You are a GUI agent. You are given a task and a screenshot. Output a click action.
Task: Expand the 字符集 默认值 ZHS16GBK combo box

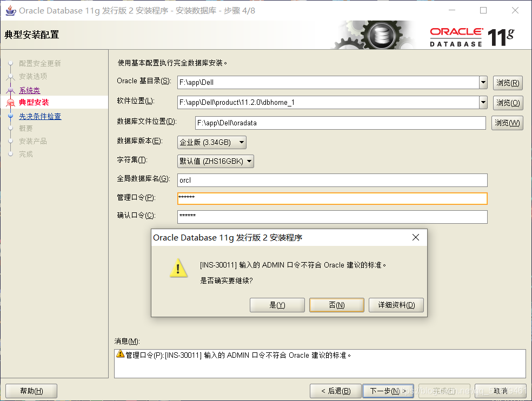coord(215,161)
